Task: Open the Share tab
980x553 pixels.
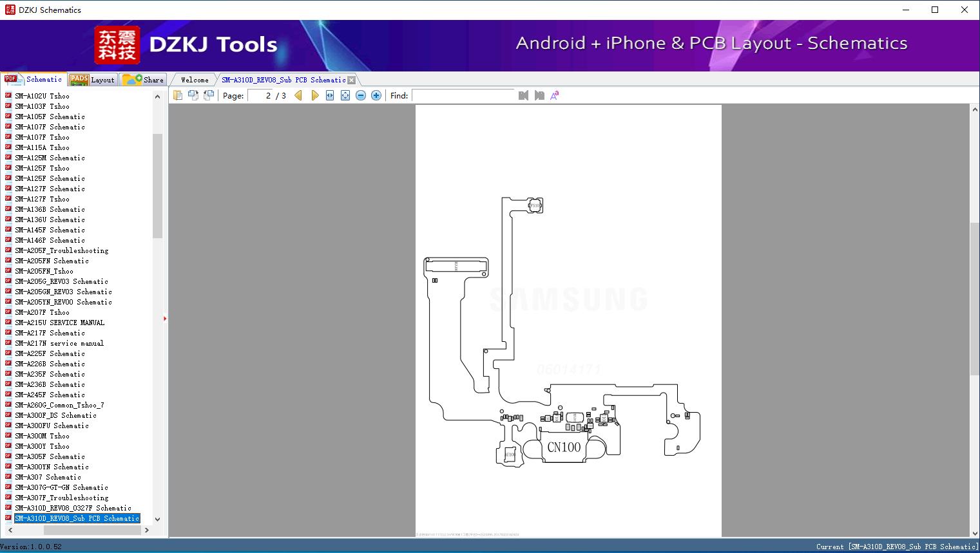Action: point(144,80)
